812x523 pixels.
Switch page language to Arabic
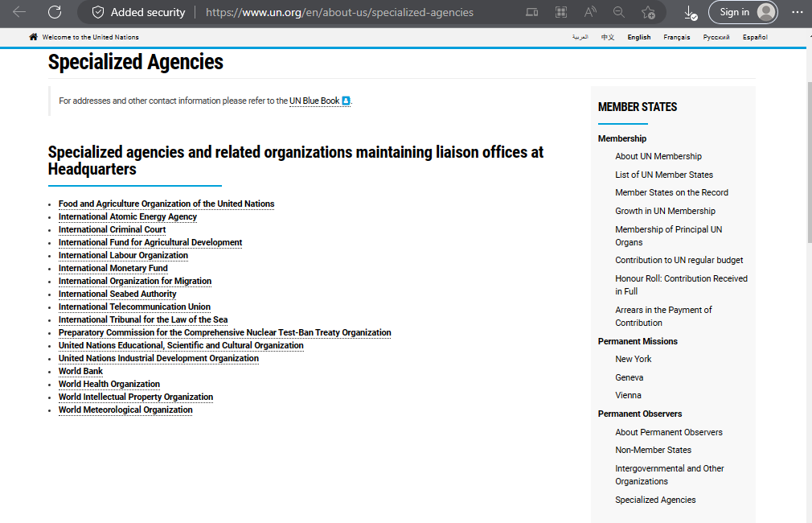tap(580, 37)
